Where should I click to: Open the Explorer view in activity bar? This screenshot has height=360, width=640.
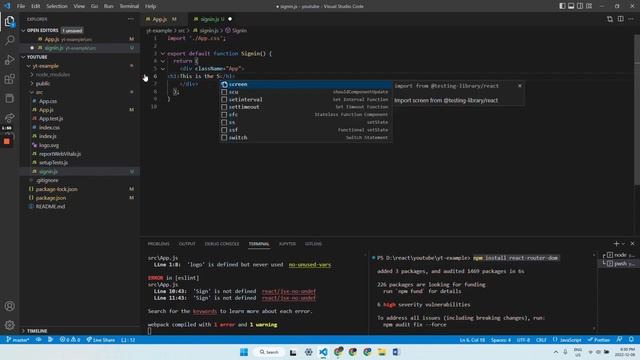point(9,21)
